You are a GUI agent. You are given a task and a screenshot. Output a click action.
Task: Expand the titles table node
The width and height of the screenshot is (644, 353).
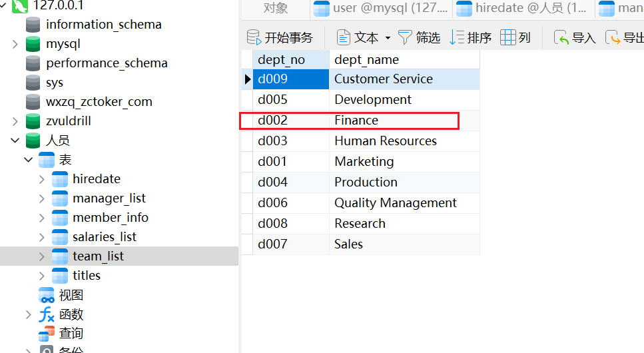pyautogui.click(x=41, y=276)
